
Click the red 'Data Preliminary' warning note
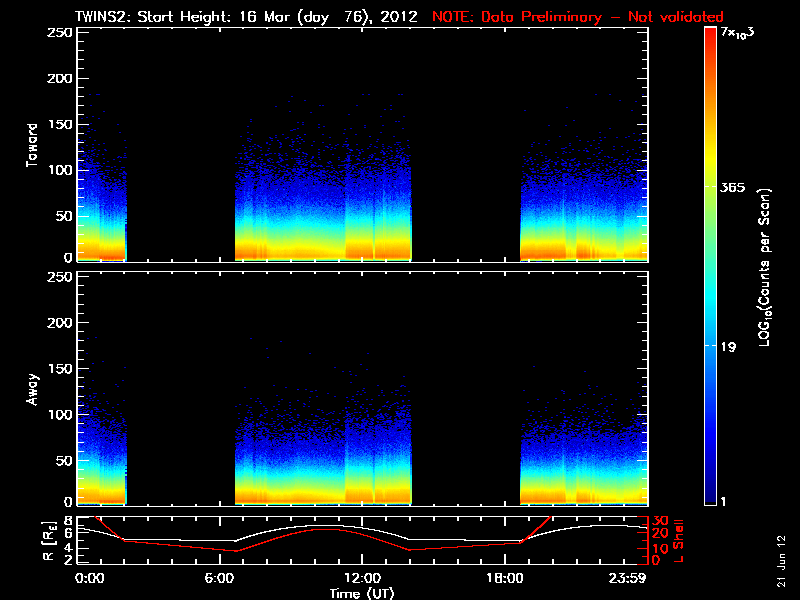[578, 17]
